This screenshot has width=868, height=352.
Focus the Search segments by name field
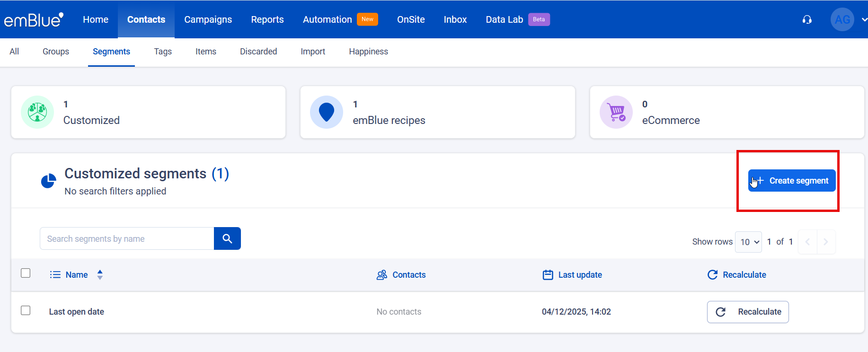tap(127, 238)
